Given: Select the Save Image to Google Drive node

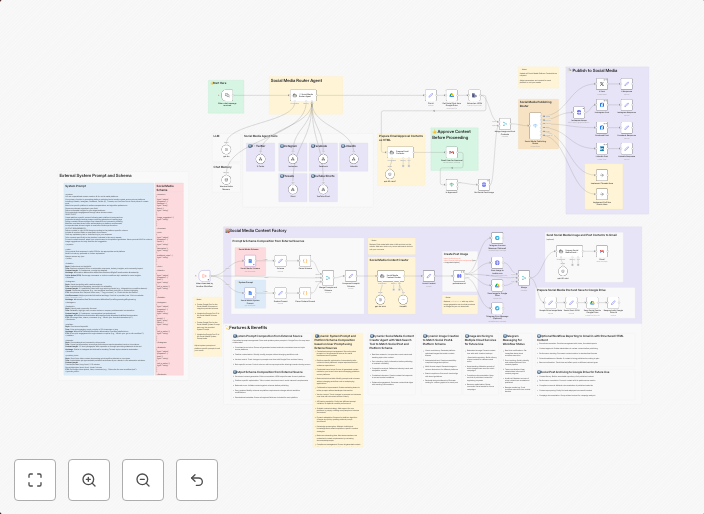Looking at the screenshot, I should [x=497, y=286].
